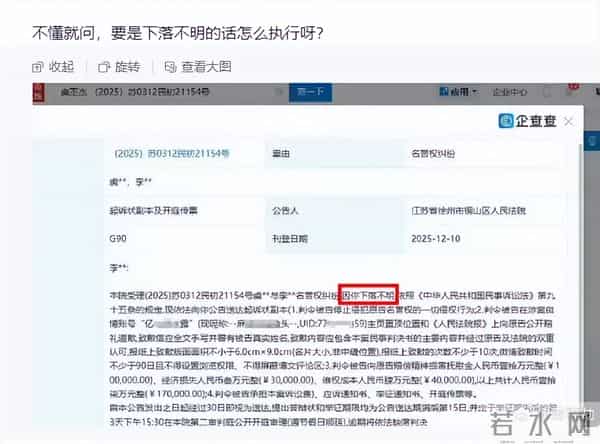This screenshot has height=444, width=600.
Task: Click the collapse icon beside 收起
Action: pyautogui.click(x=38, y=67)
